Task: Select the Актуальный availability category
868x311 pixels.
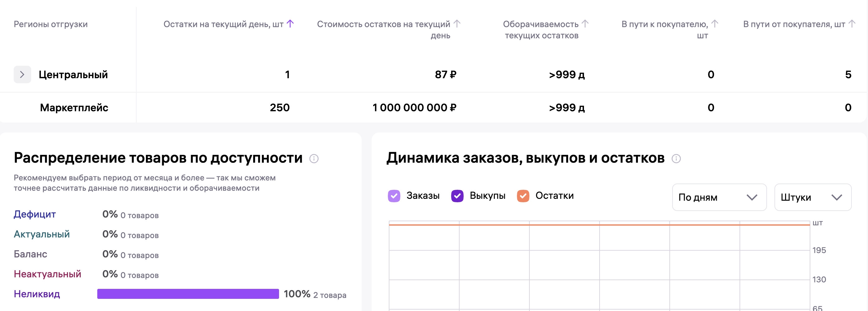Action: [42, 234]
